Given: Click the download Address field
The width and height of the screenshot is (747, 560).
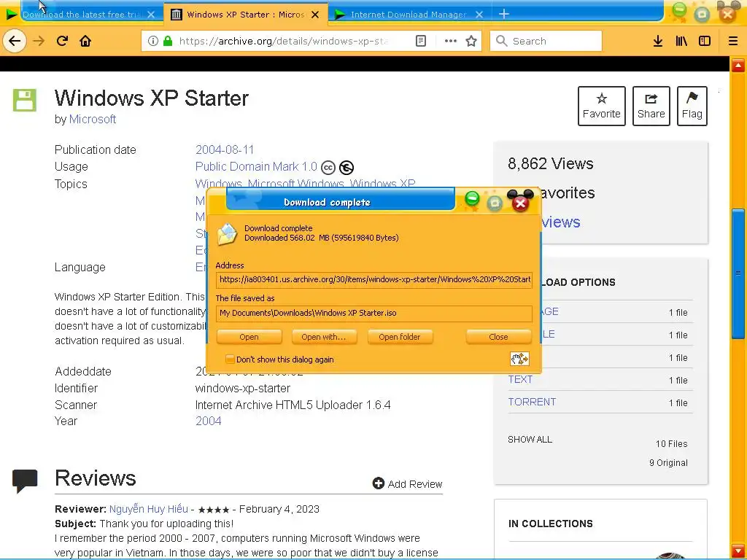Looking at the screenshot, I should [x=374, y=279].
